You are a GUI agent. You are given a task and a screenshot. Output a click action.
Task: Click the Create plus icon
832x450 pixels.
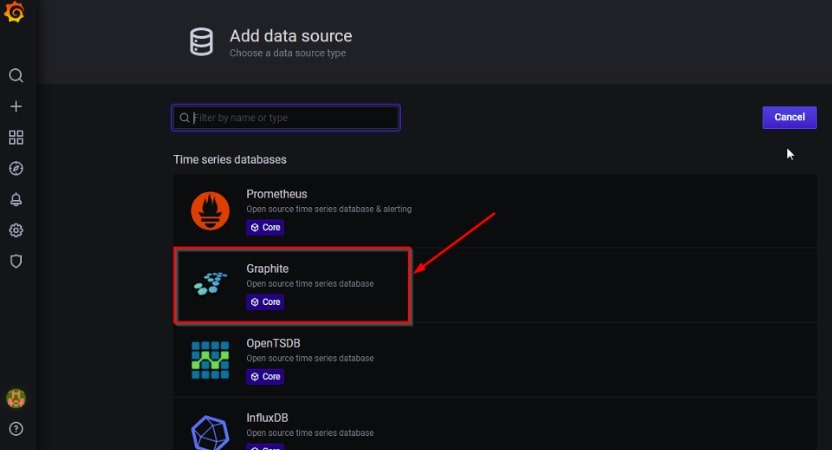coord(16,106)
